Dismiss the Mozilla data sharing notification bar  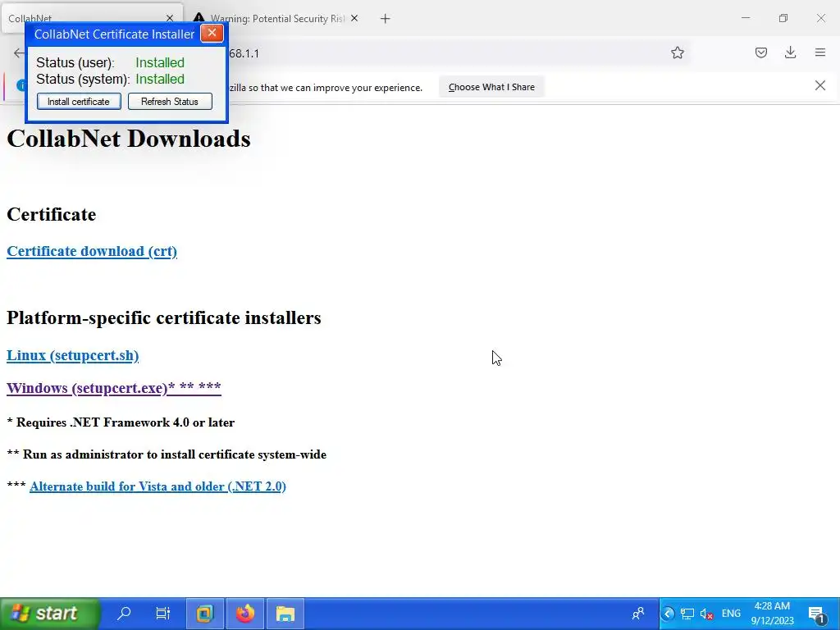(819, 85)
